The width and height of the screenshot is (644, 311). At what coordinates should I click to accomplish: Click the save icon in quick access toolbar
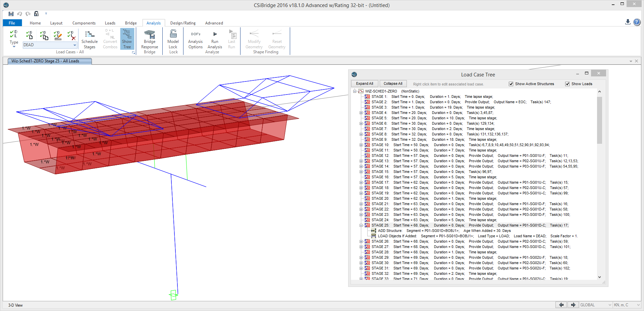coord(11,14)
